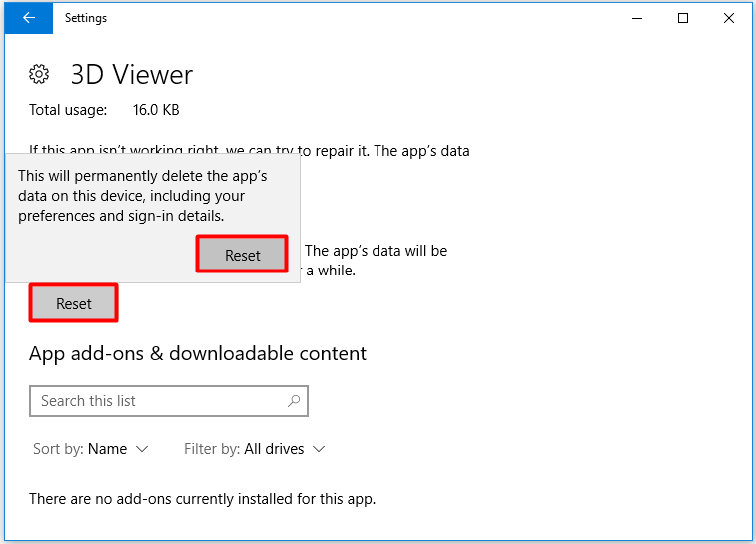Close the Settings window

tap(728, 18)
